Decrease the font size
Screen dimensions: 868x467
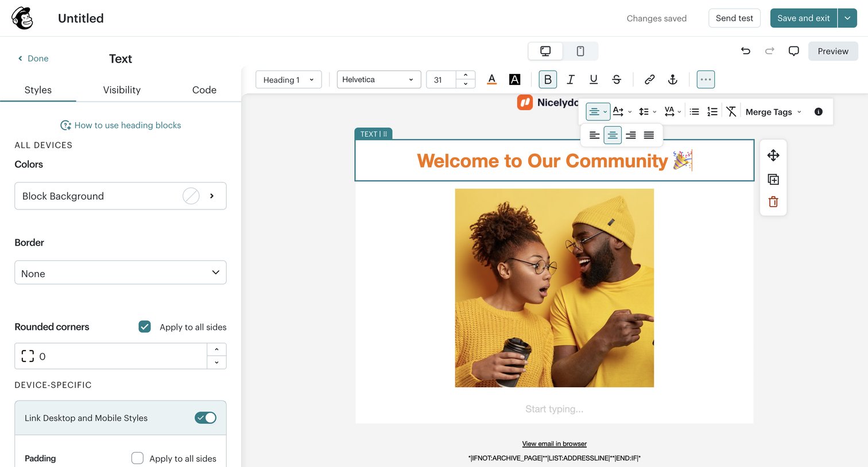pyautogui.click(x=466, y=84)
